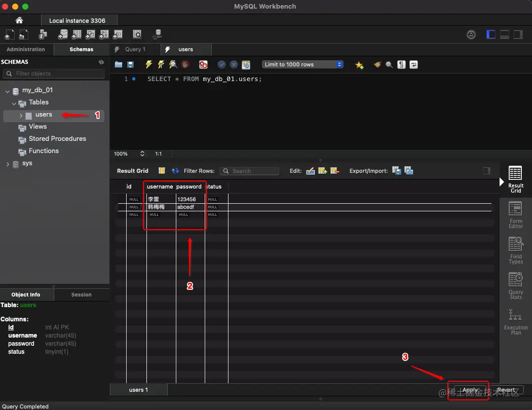Select the Object Info tab

pos(26,294)
